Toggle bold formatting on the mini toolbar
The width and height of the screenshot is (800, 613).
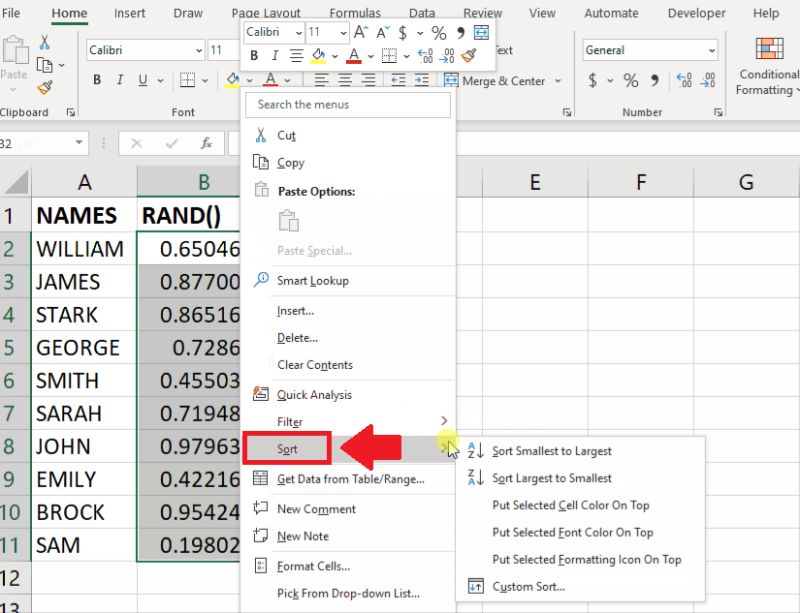[253, 55]
